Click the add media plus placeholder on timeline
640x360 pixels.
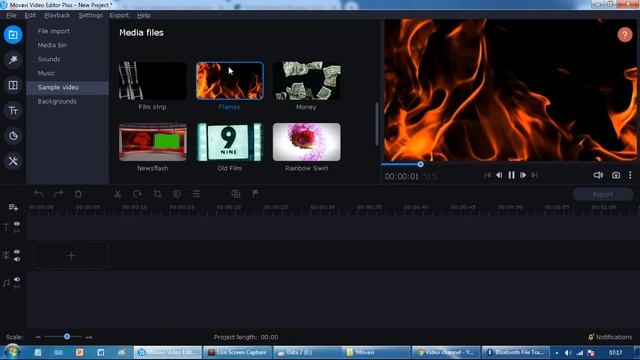(x=71, y=256)
